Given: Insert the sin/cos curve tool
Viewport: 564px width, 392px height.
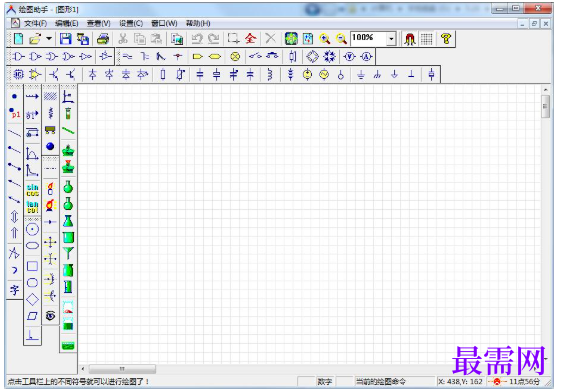Looking at the screenshot, I should tap(32, 190).
